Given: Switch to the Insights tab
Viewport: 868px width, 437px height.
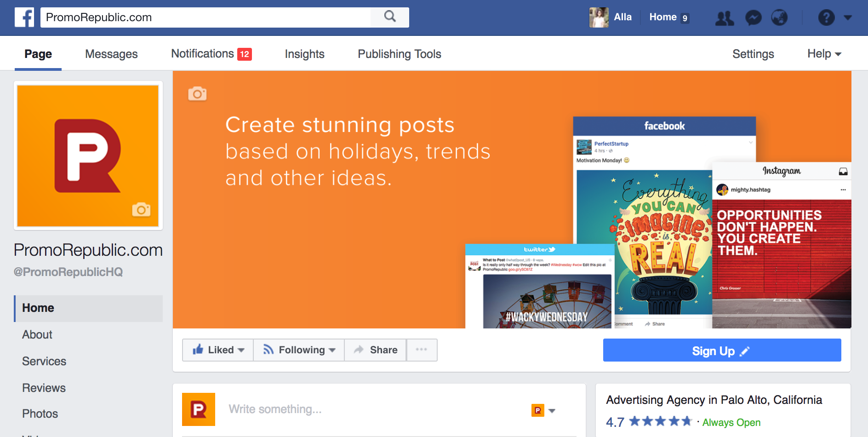Looking at the screenshot, I should coord(304,54).
